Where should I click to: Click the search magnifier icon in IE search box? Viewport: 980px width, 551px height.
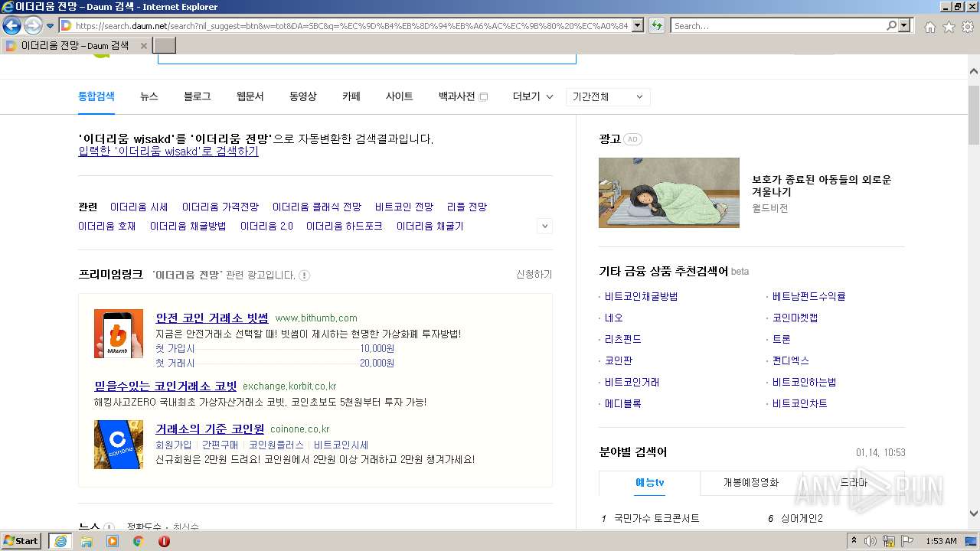(891, 25)
